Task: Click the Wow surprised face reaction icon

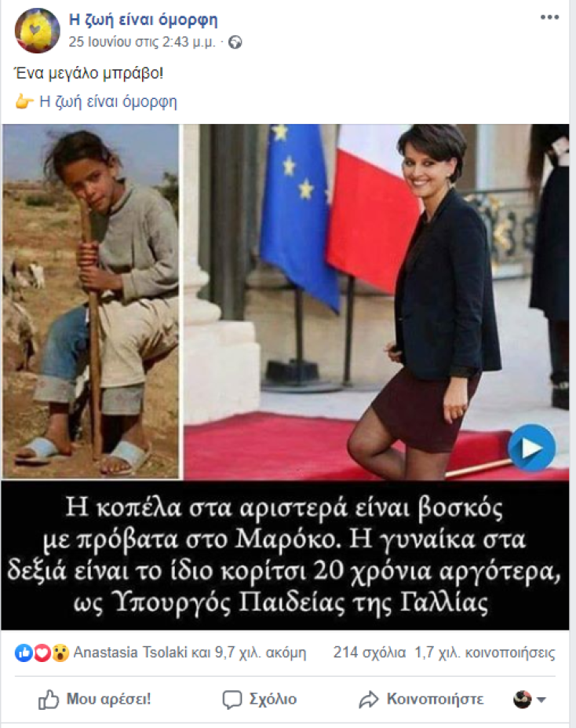Action: [x=60, y=653]
